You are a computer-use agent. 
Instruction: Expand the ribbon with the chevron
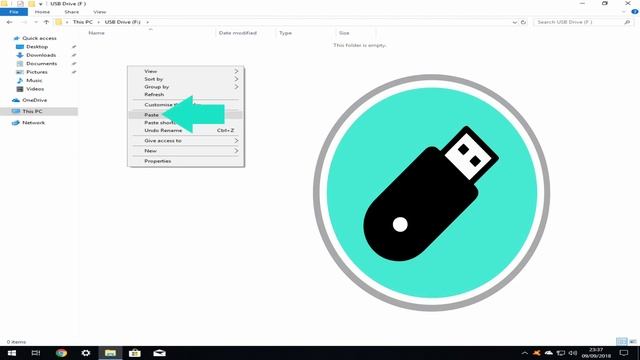[624, 12]
